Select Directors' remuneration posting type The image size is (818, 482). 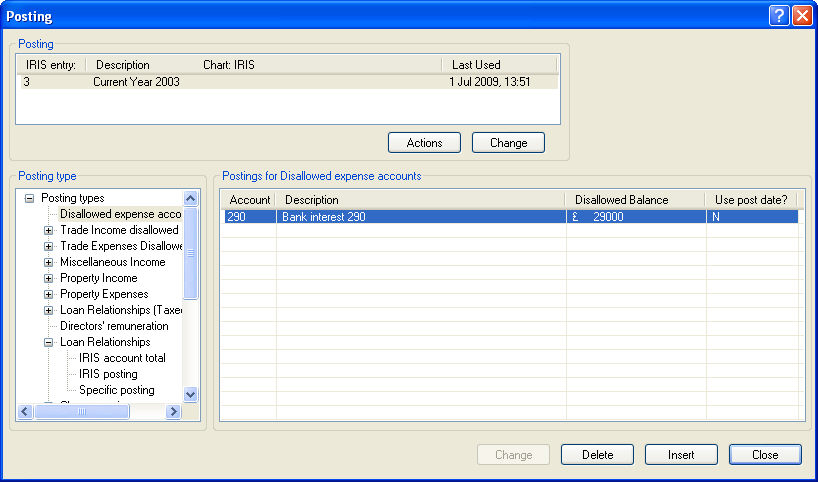click(x=114, y=326)
